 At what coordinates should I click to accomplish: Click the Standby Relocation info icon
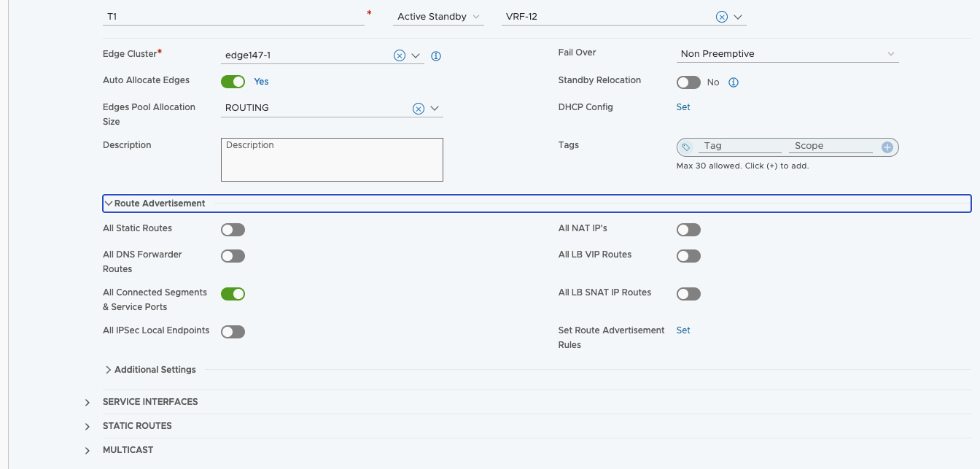pyautogui.click(x=734, y=82)
